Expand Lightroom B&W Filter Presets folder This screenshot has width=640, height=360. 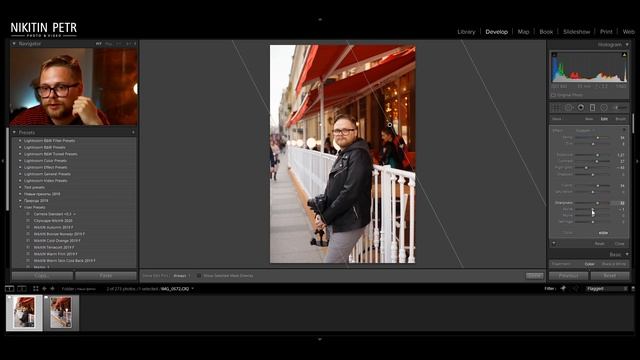tap(20, 140)
